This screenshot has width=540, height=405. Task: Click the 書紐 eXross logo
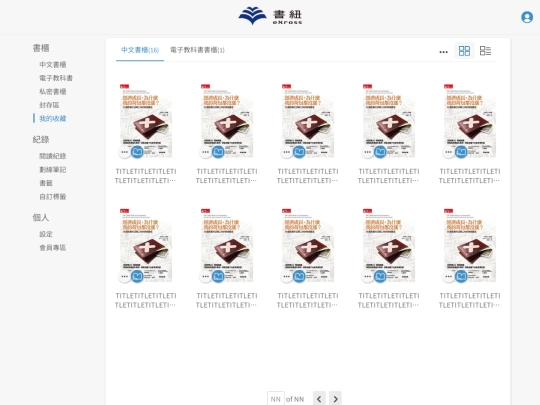click(270, 16)
